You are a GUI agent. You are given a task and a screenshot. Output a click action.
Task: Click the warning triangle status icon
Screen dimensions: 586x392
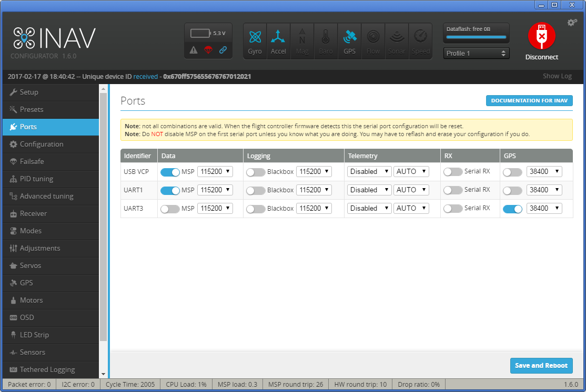coord(193,49)
